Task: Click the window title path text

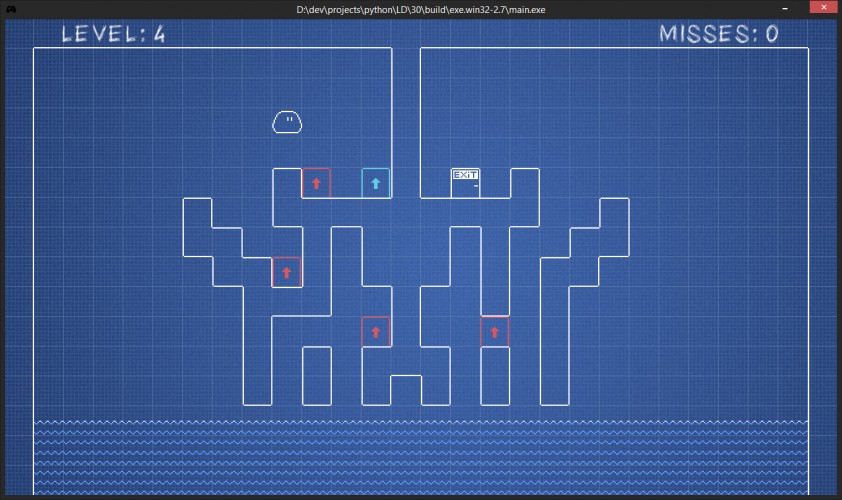Action: coord(420,10)
